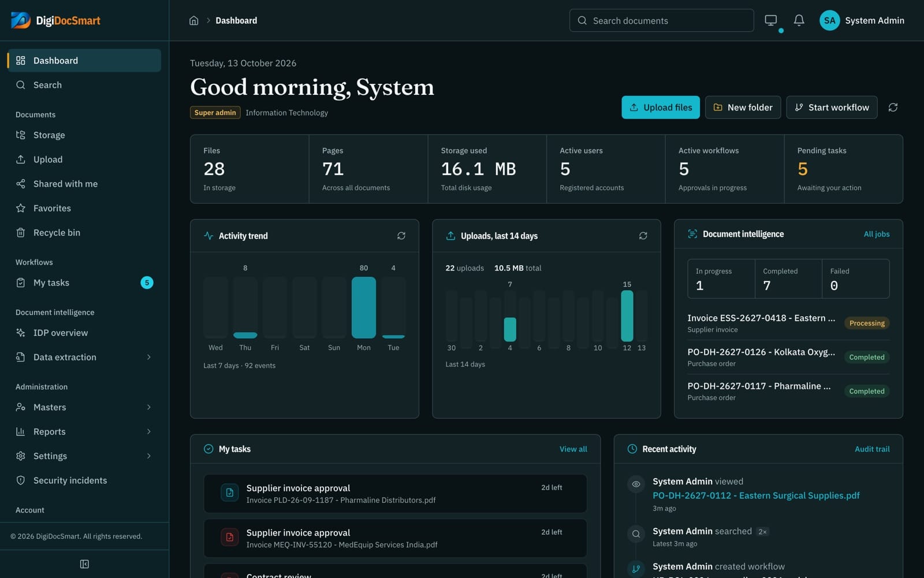924x578 pixels.
Task: Open the PO-DH-2627-0112 Eastern Surgical Supplies.pdf link
Action: click(x=756, y=495)
